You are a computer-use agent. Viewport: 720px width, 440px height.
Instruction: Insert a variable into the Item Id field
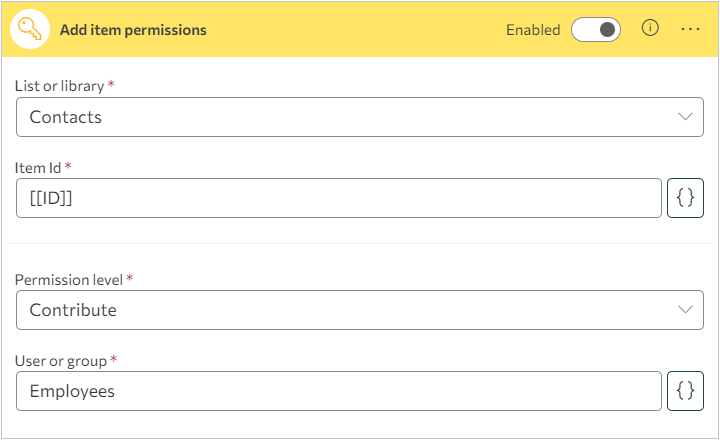tap(685, 198)
